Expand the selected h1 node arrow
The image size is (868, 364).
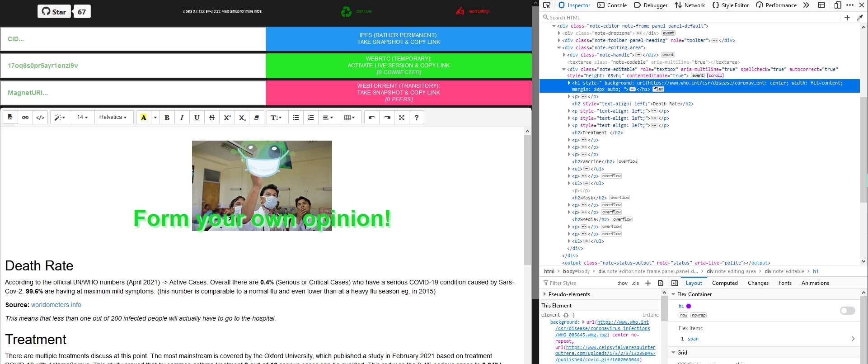(x=569, y=83)
